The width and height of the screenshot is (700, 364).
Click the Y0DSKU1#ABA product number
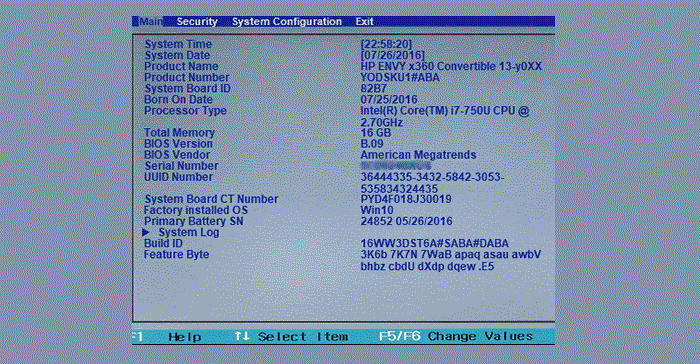click(x=400, y=77)
